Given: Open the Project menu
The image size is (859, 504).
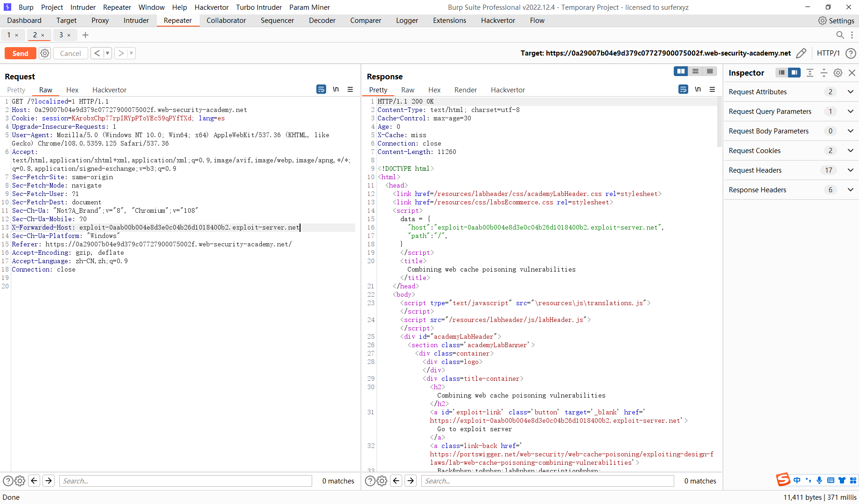Looking at the screenshot, I should click(52, 7).
